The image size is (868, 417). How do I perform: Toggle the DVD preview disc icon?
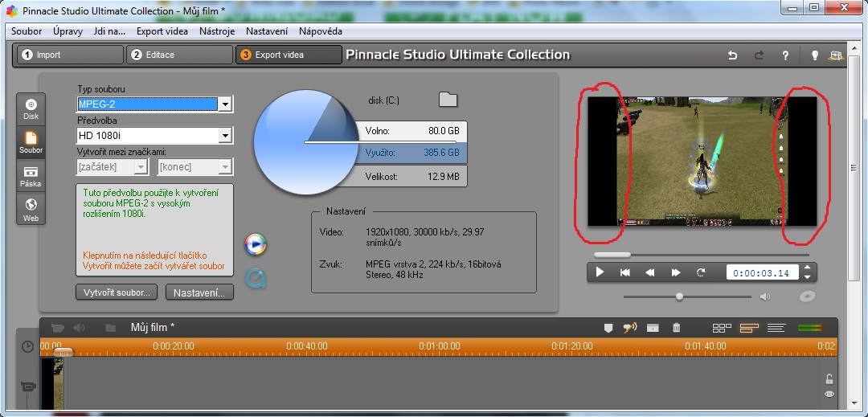tap(807, 297)
